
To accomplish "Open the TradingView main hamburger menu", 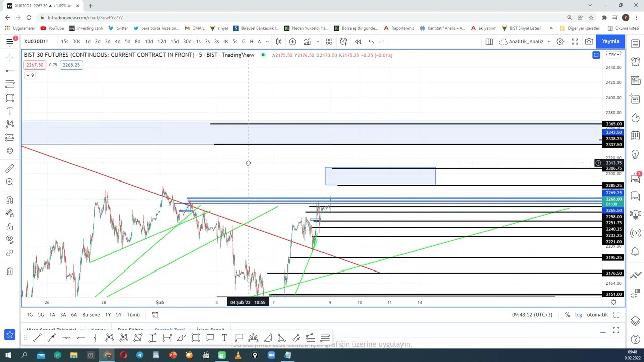I will pos(10,41).
